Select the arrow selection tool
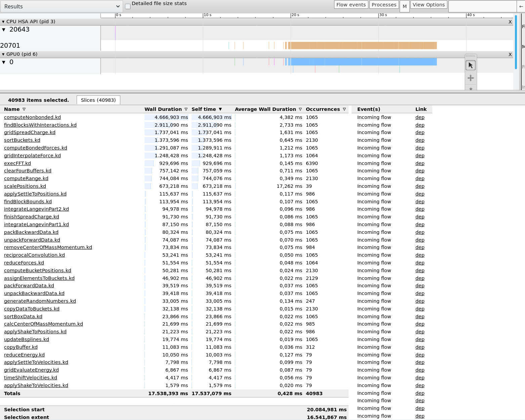 pos(471,65)
